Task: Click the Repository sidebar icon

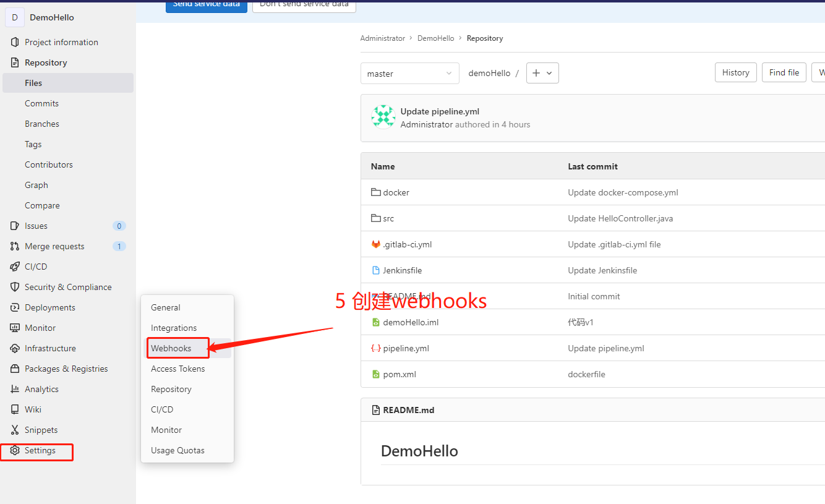Action: pos(15,62)
